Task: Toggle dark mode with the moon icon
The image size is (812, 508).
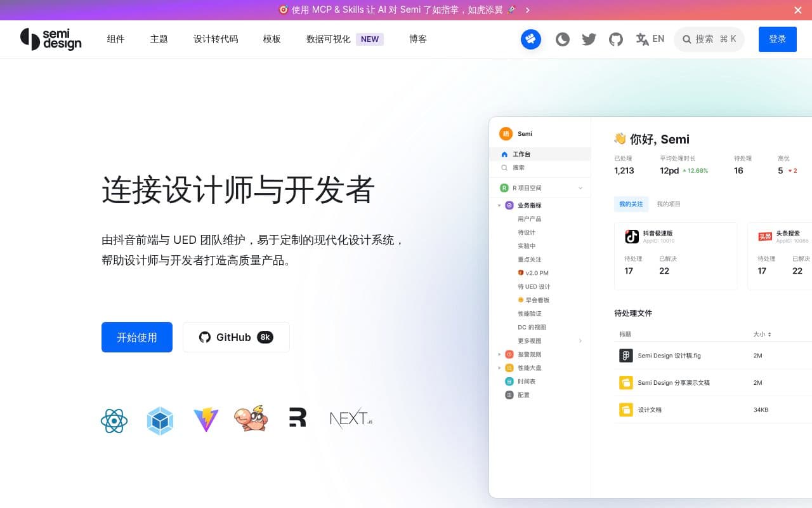Action: point(562,39)
